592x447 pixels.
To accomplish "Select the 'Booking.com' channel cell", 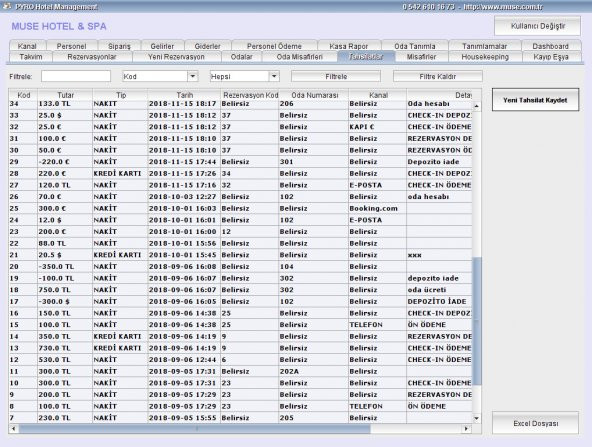I will pos(378,208).
